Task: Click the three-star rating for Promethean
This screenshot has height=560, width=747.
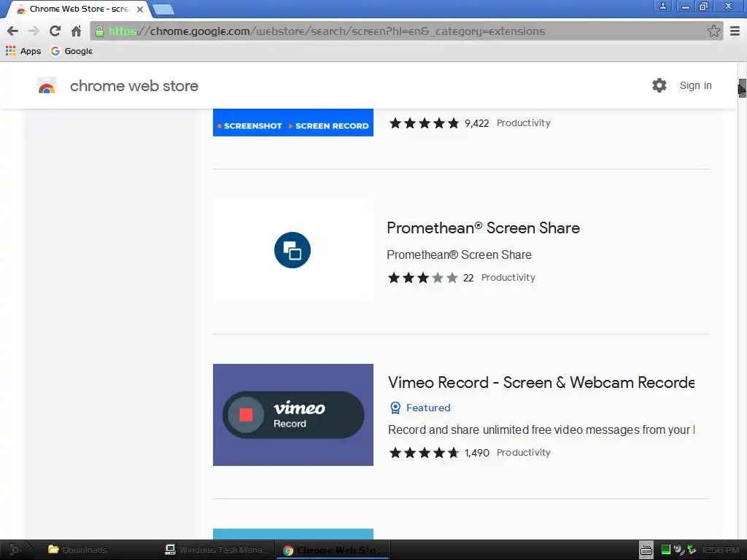Action: click(423, 278)
